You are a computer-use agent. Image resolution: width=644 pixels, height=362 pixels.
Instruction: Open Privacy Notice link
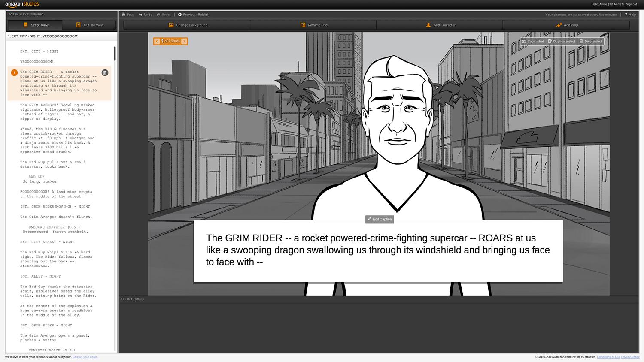pos(630,357)
